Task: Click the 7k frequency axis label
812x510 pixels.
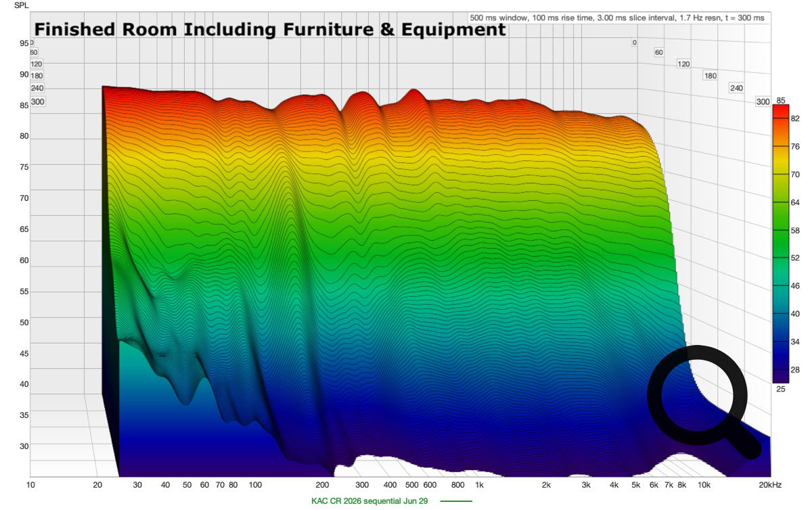Action: click(669, 486)
